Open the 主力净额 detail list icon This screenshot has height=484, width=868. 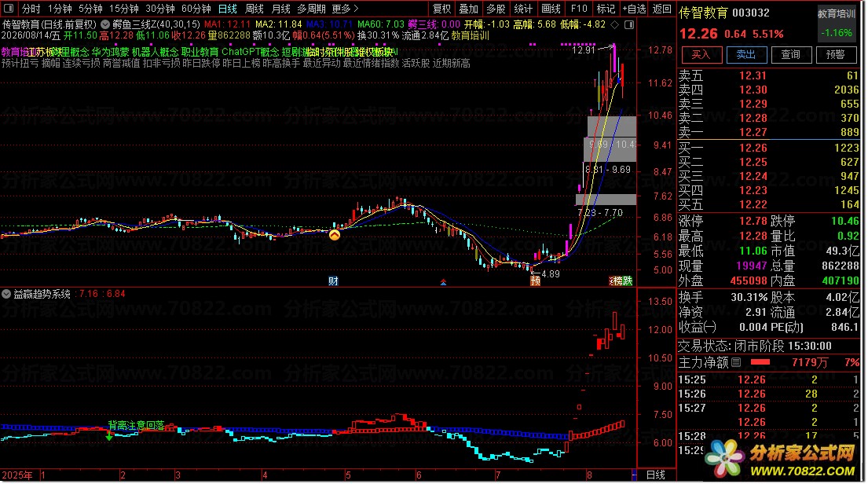736,363
